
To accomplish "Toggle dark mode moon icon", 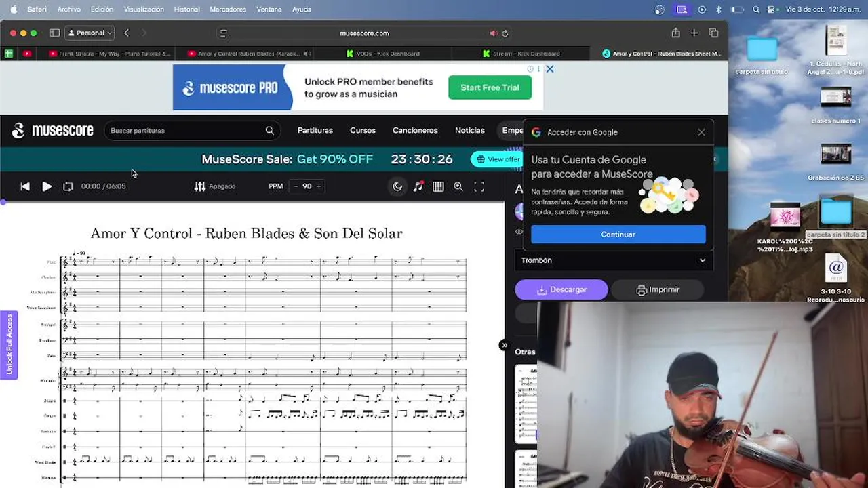I will 397,186.
